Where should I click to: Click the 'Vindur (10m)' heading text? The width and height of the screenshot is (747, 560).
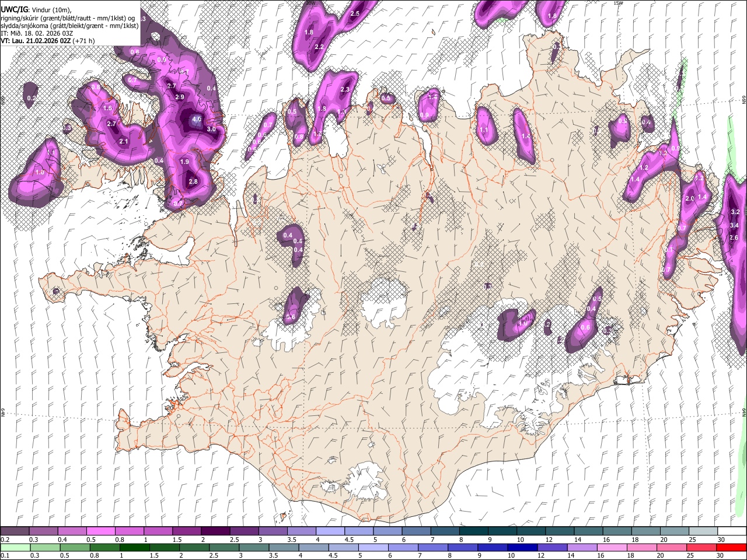pos(51,10)
